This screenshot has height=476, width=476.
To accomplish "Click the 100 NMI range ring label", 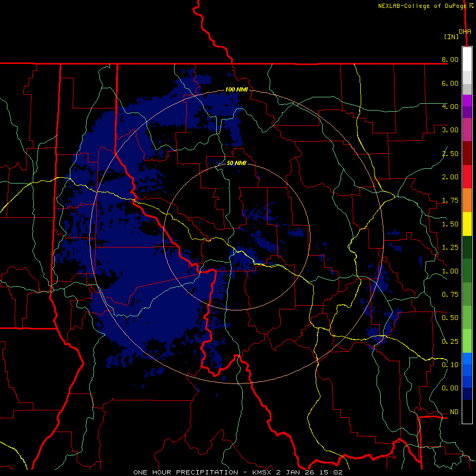I will [x=236, y=89].
